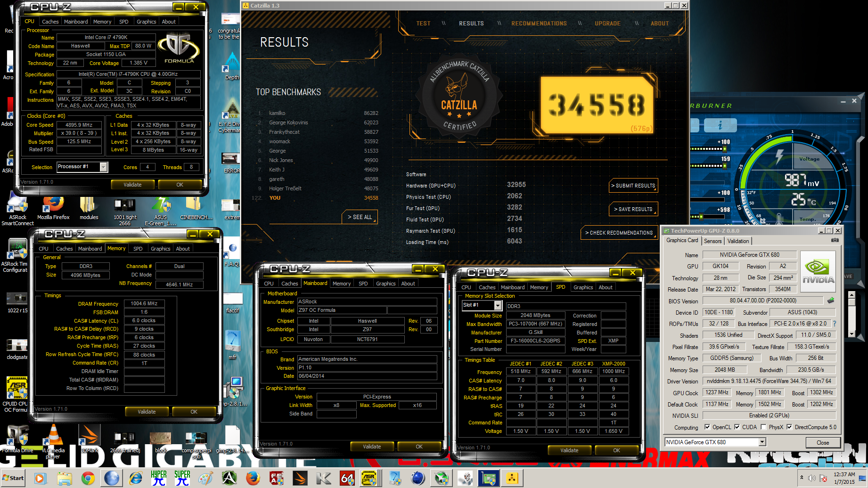Click scrollbar up arrow beside GPU-Z
Screen dimensions: 868x488
852,295
